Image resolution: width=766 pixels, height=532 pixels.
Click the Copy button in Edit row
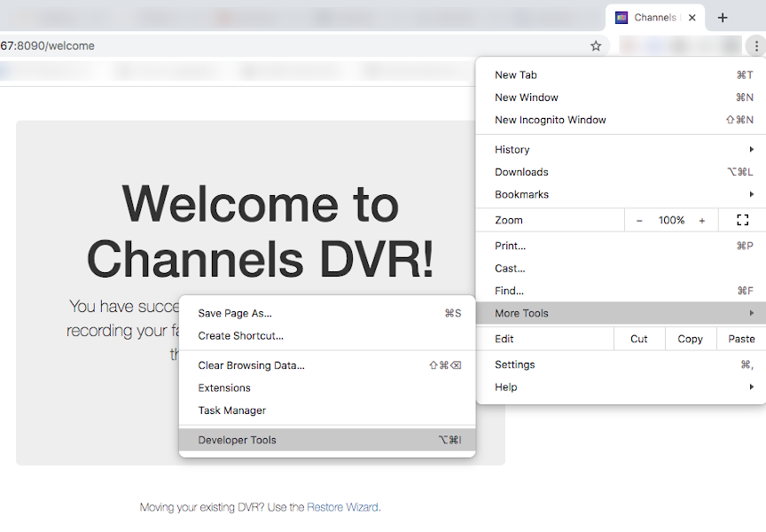[690, 339]
